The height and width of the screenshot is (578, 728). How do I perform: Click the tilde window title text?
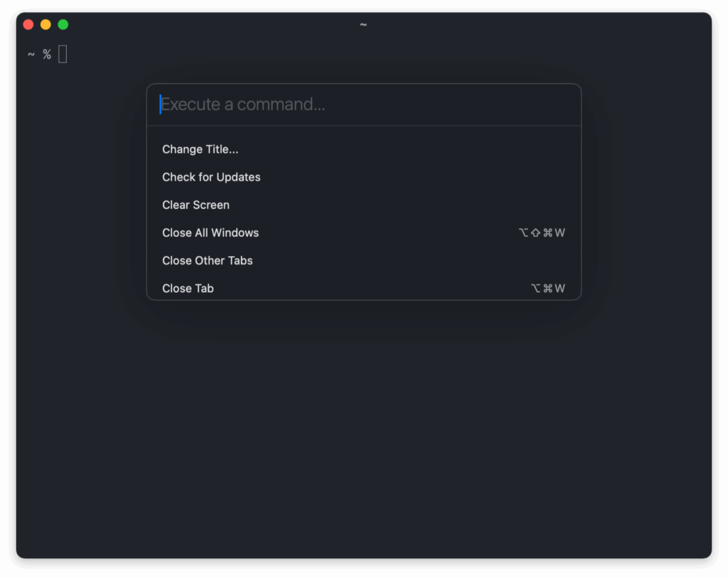click(363, 25)
